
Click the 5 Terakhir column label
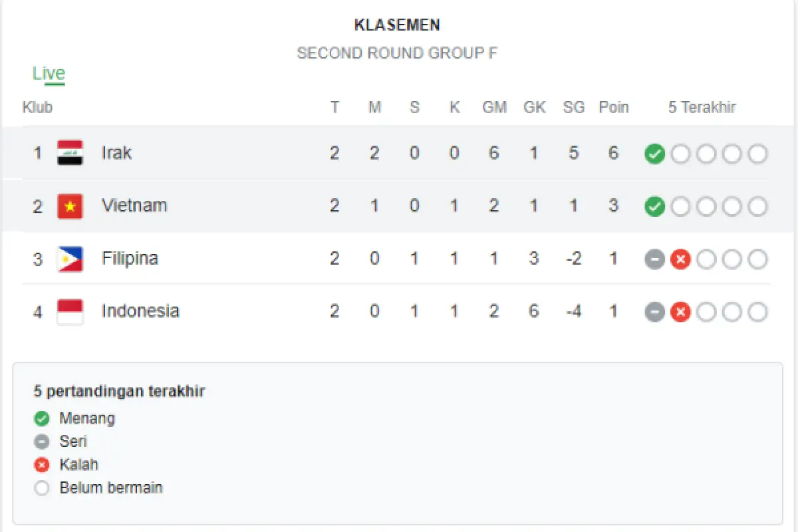[x=702, y=107]
